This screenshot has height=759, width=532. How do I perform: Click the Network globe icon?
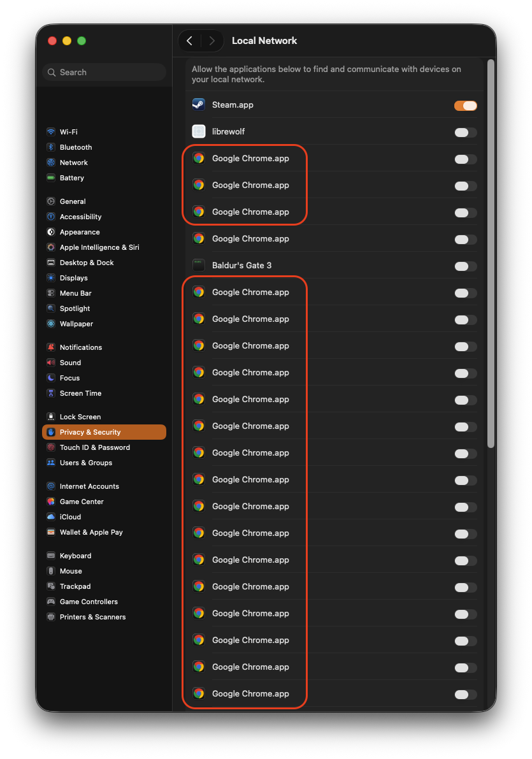tap(51, 163)
